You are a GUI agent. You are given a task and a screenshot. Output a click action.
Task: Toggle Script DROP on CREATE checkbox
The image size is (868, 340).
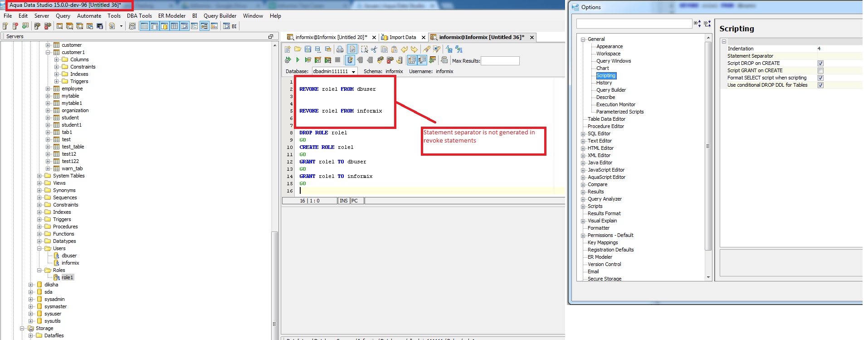tap(820, 63)
